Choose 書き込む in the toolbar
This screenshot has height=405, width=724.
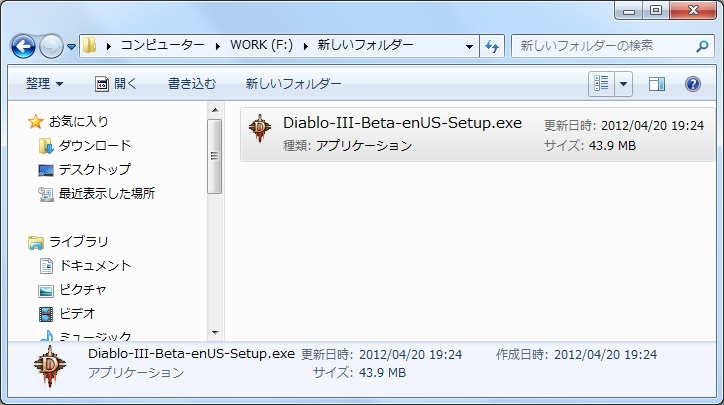click(x=192, y=84)
